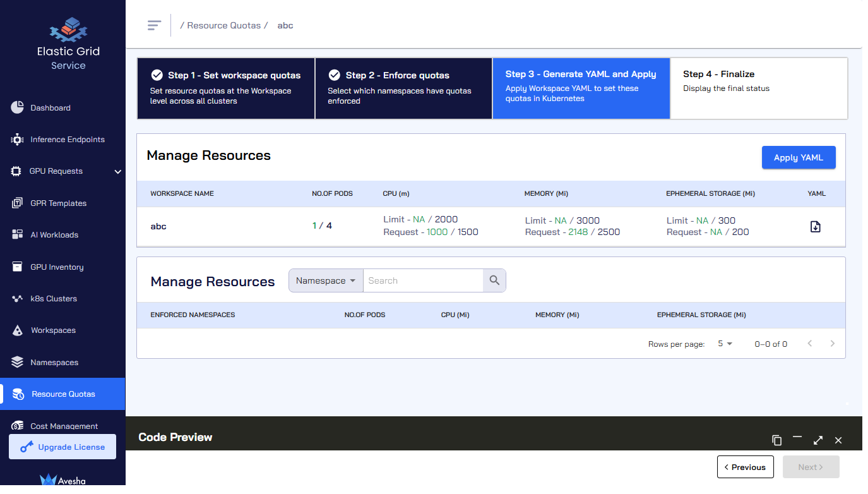868x494 pixels.
Task: Download the YAML file for abc workspace
Action: coord(815,227)
